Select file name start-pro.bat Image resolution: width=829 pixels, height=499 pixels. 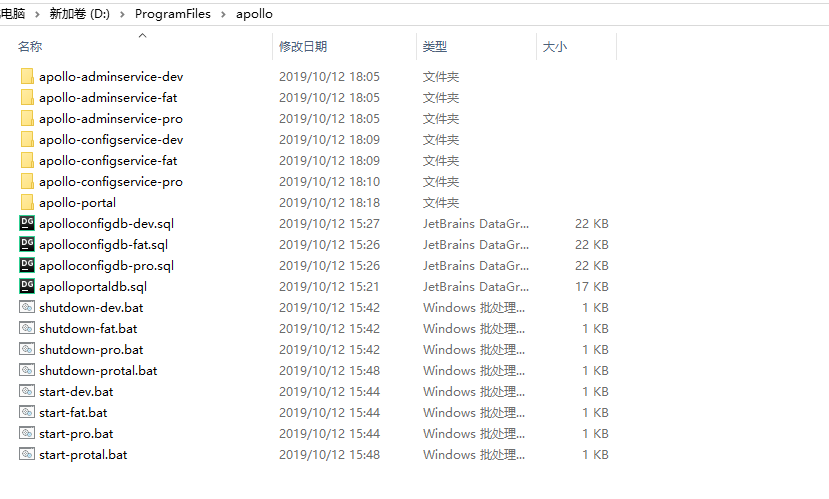(x=76, y=433)
